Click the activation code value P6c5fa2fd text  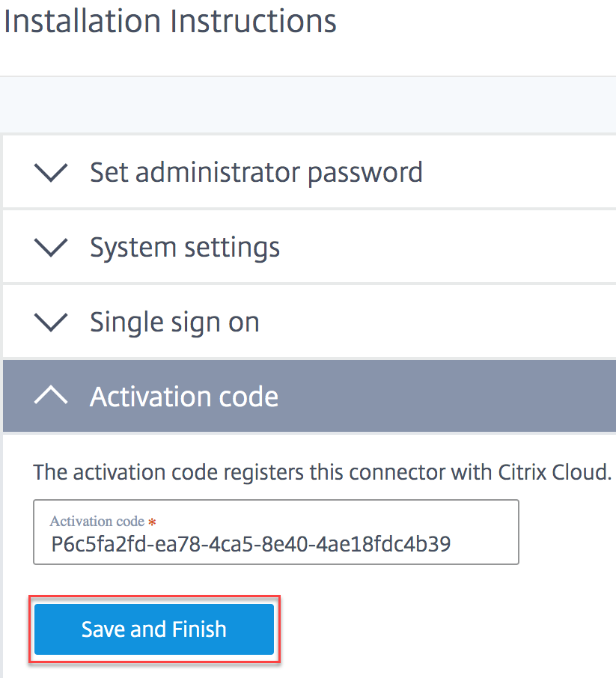click(x=251, y=543)
